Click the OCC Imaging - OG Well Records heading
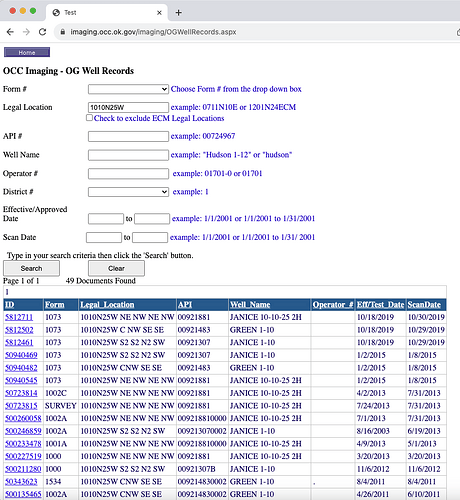This screenshot has height=500, width=460. click(68, 71)
